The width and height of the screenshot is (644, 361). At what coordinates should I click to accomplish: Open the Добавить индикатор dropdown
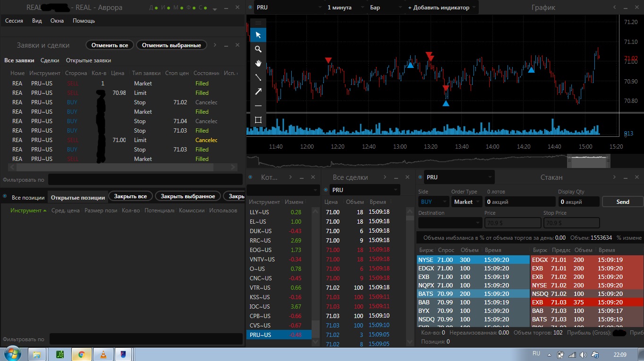(441, 8)
